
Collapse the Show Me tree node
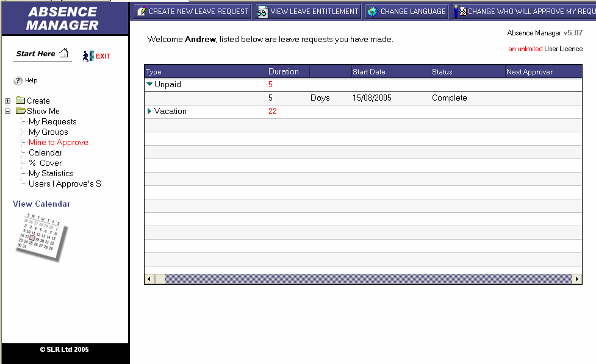coord(7,112)
